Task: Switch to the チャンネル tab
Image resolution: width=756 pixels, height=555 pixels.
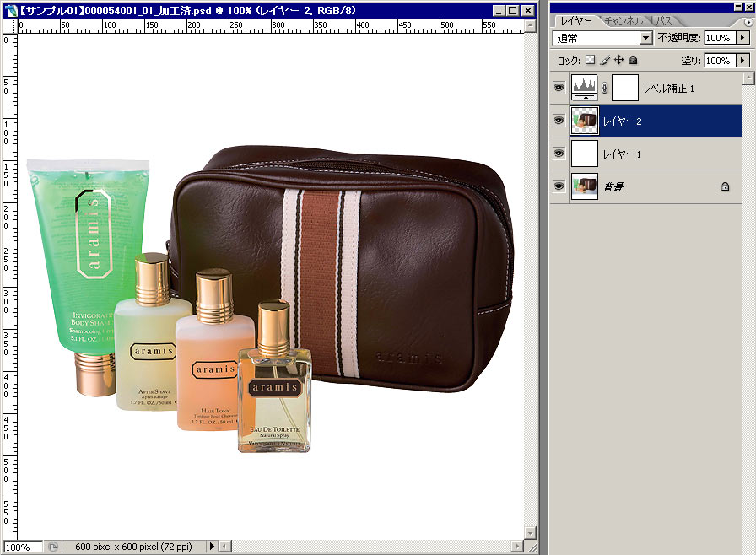Action: coord(623,20)
